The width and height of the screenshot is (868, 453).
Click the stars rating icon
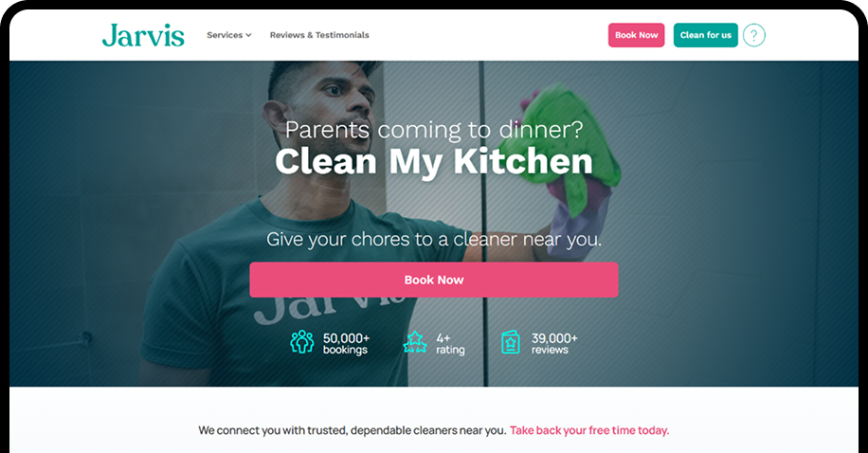415,342
